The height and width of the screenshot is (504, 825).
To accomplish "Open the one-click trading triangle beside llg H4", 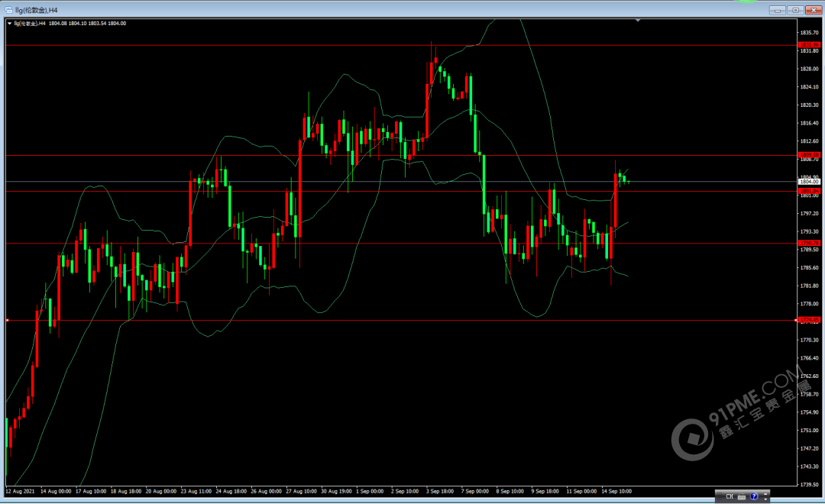I will pyautogui.click(x=9, y=24).
